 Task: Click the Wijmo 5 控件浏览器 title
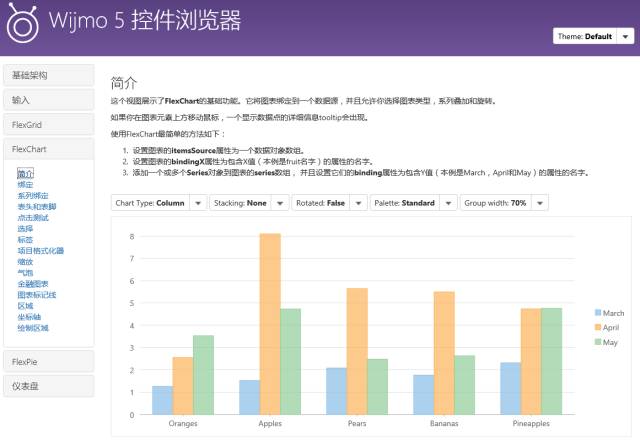pyautogui.click(x=145, y=20)
